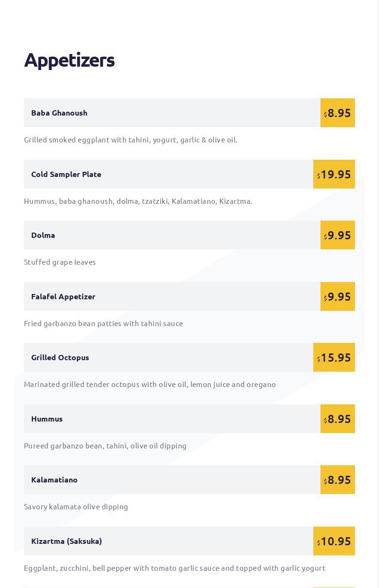Click the "Savory kalamata olive dipping" description text
Screen dimensions: 379x588
pyautogui.click(x=76, y=506)
